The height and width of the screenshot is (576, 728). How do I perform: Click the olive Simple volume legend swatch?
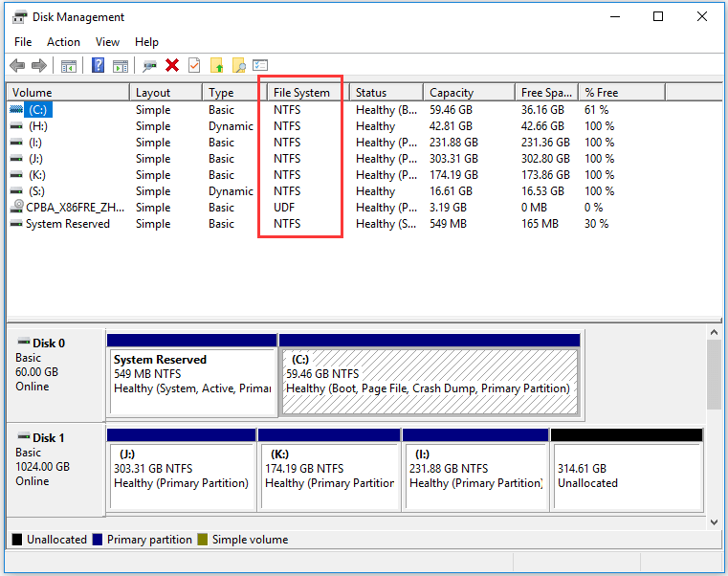pos(203,540)
